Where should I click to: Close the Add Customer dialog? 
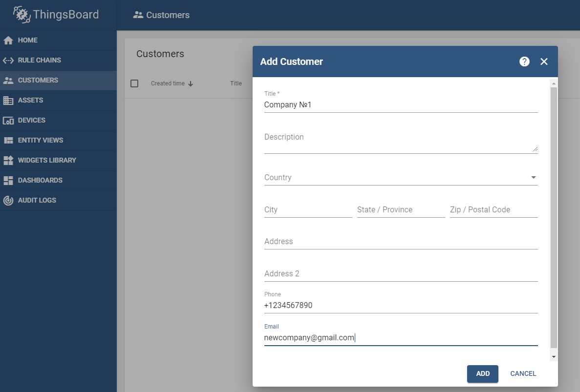(544, 62)
